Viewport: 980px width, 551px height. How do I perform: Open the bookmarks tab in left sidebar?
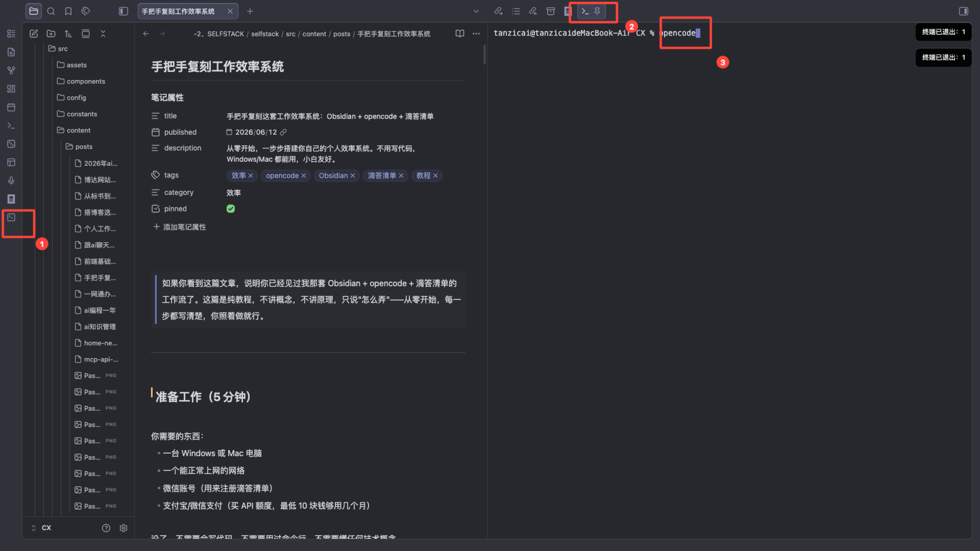[68, 11]
